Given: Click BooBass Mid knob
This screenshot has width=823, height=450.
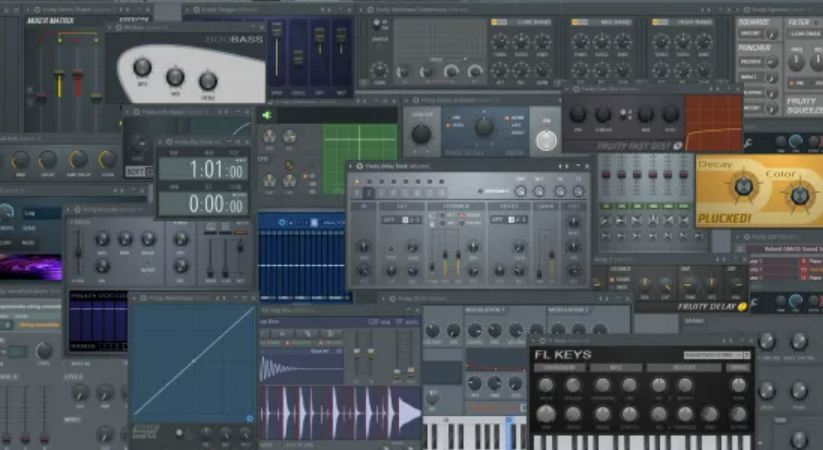Looking at the screenshot, I should [175, 77].
